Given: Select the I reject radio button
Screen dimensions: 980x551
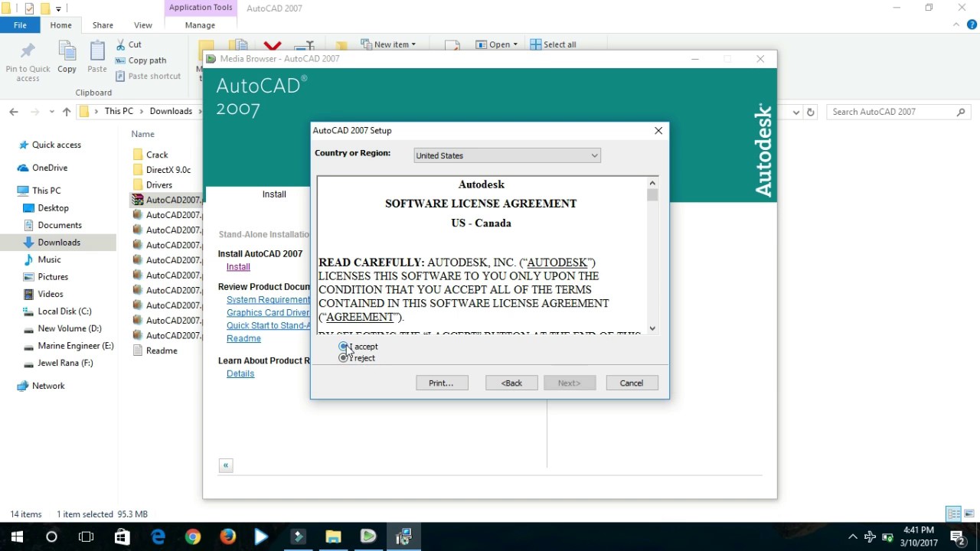Looking at the screenshot, I should 344,358.
